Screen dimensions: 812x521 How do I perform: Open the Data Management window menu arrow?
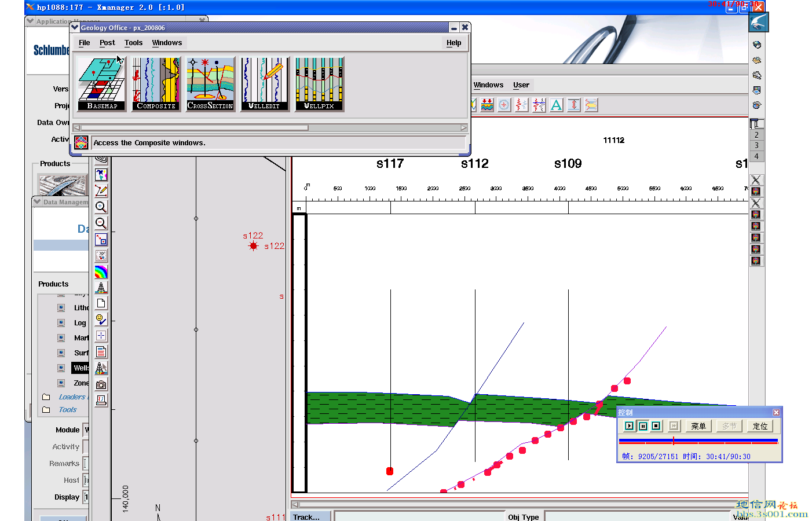click(x=37, y=201)
